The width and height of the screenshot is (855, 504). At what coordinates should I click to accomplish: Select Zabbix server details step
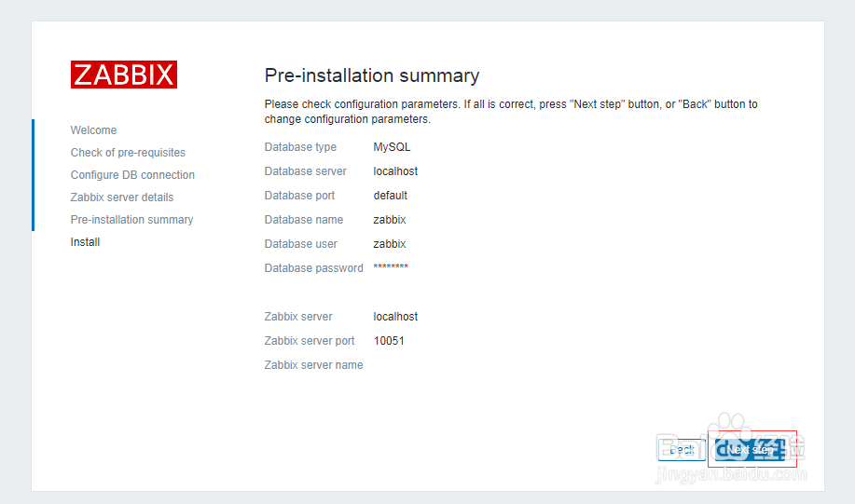pyautogui.click(x=122, y=198)
